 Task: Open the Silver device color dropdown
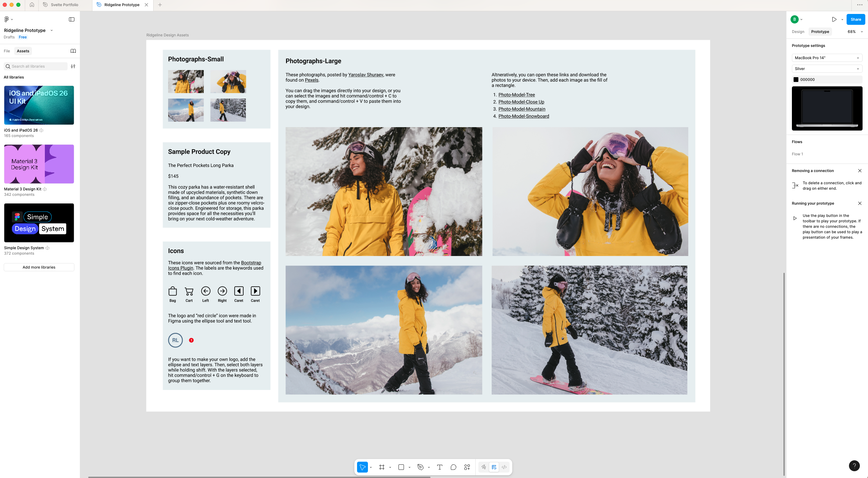827,69
